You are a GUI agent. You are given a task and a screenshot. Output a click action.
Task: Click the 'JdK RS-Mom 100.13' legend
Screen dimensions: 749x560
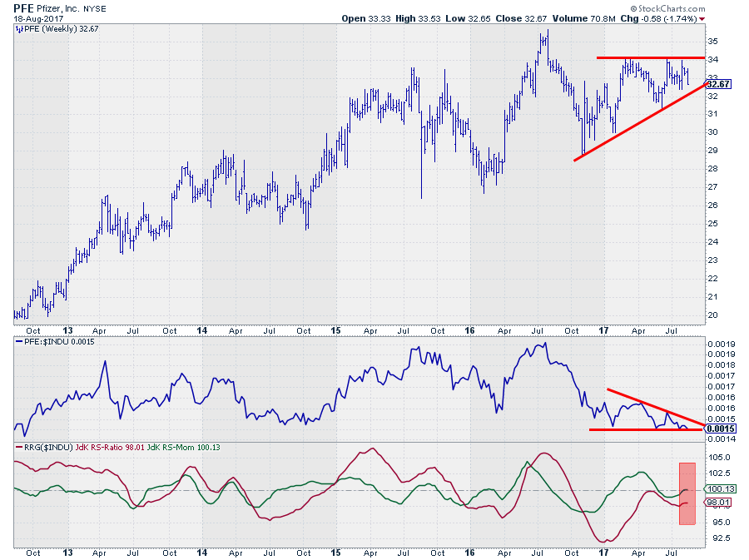[183, 448]
